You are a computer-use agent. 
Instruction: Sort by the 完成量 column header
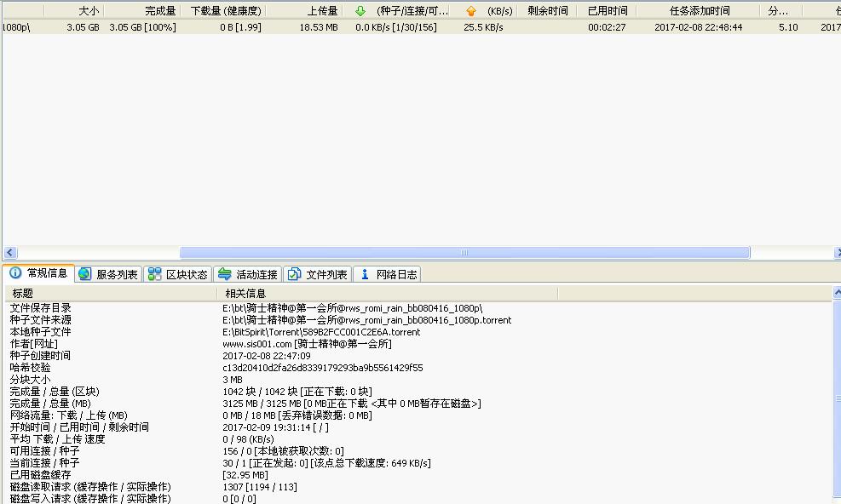(160, 11)
